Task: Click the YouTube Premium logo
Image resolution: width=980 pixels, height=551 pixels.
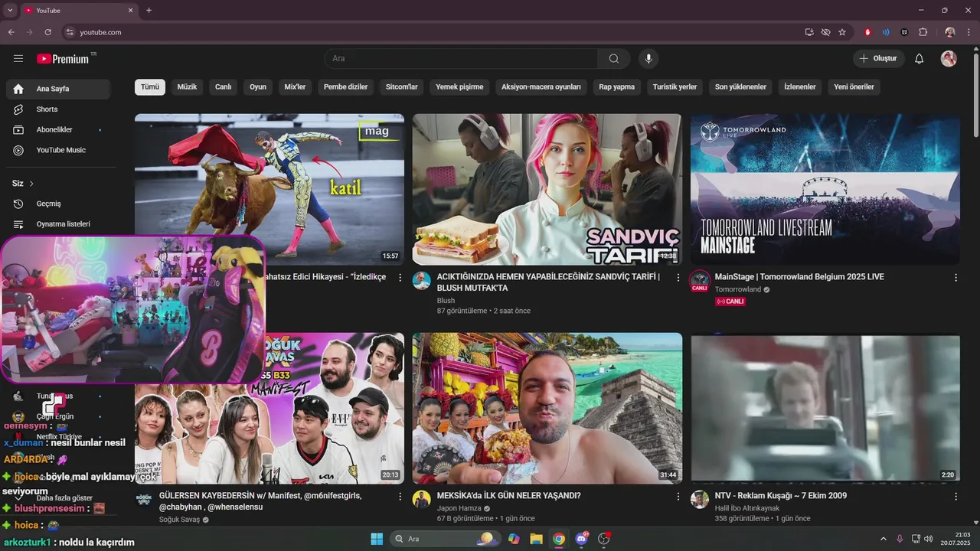Action: pos(64,59)
